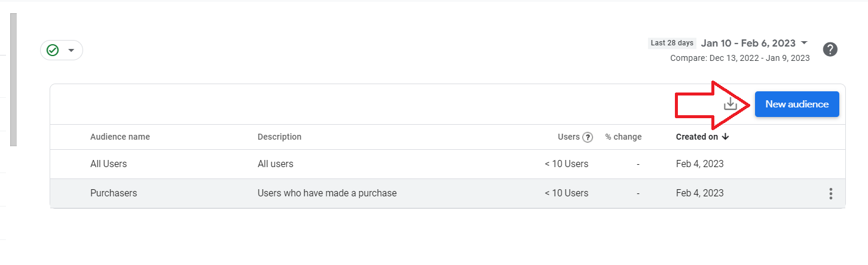The height and width of the screenshot is (265, 868).
Task: Open the Purchasers audience
Action: (x=114, y=193)
